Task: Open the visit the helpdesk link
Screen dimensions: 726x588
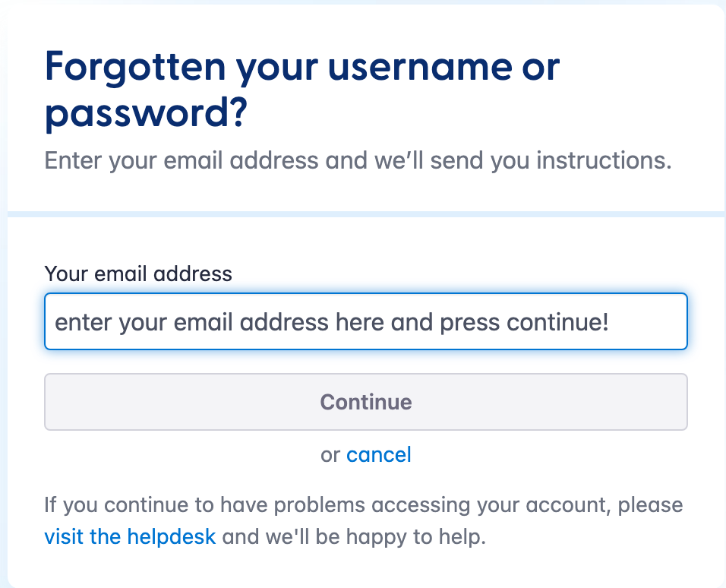Action: (x=130, y=537)
